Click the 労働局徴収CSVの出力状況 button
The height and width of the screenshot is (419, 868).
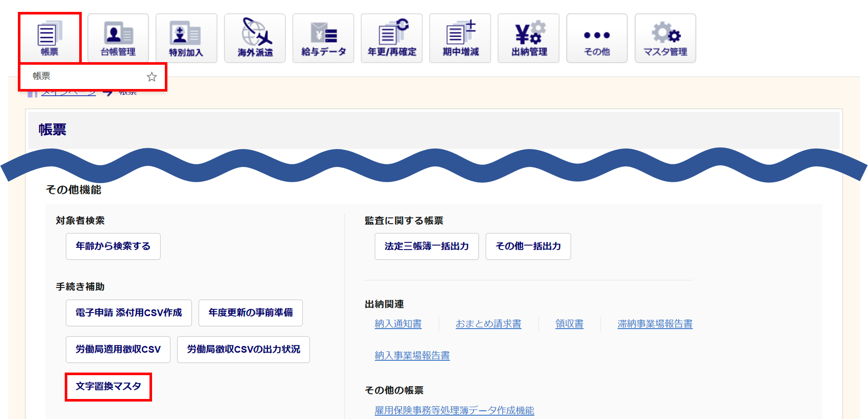(243, 350)
